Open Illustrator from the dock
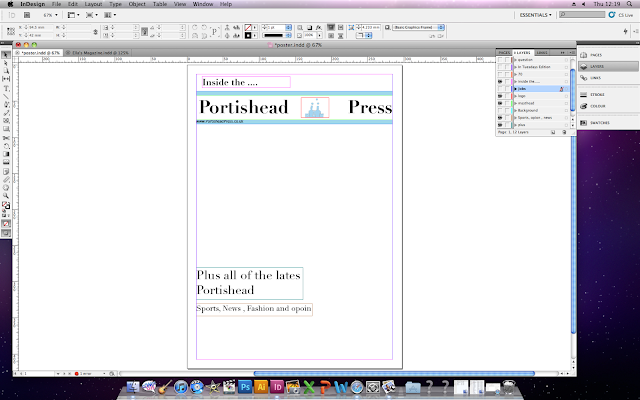The image size is (640, 400). (261, 386)
